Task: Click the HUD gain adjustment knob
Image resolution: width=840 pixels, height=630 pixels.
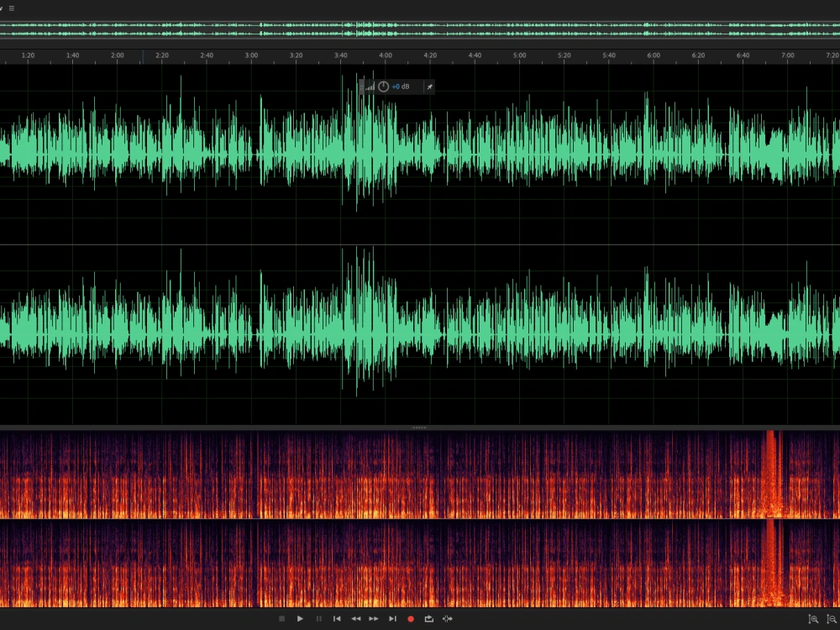Action: 384,87
